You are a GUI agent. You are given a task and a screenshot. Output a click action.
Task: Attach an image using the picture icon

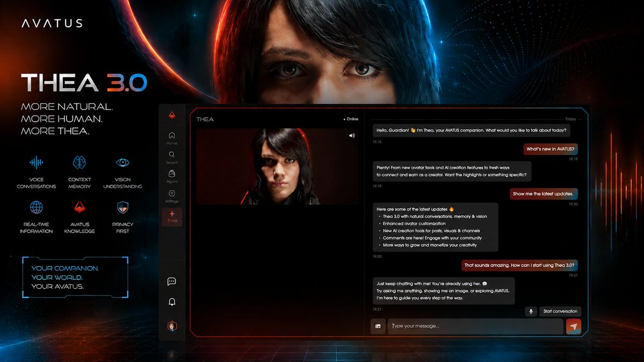(378, 326)
